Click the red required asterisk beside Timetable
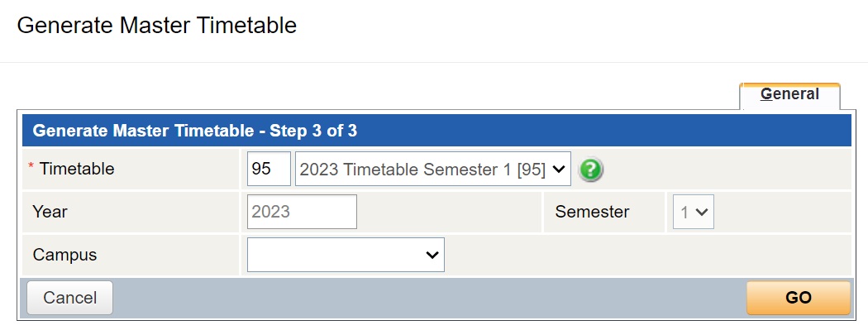868x330 pixels. 31,167
